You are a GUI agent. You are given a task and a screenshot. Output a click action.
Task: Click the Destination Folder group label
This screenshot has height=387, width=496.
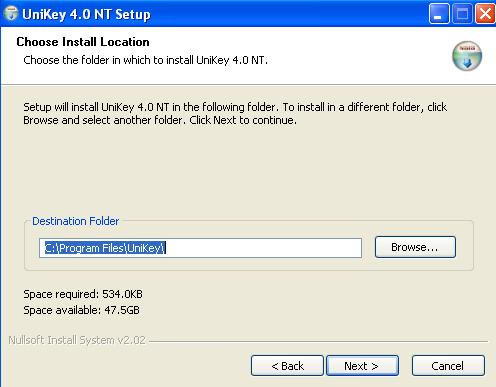(x=75, y=221)
